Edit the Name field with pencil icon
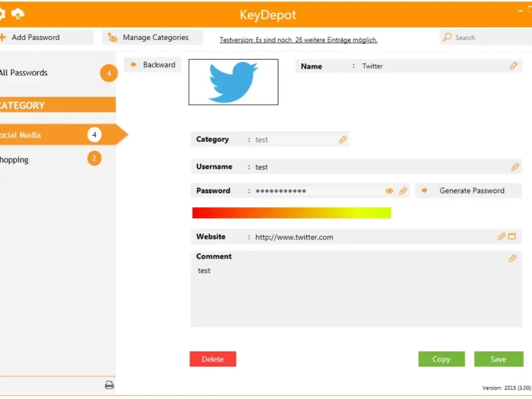This screenshot has width=532, height=399. 513,66
